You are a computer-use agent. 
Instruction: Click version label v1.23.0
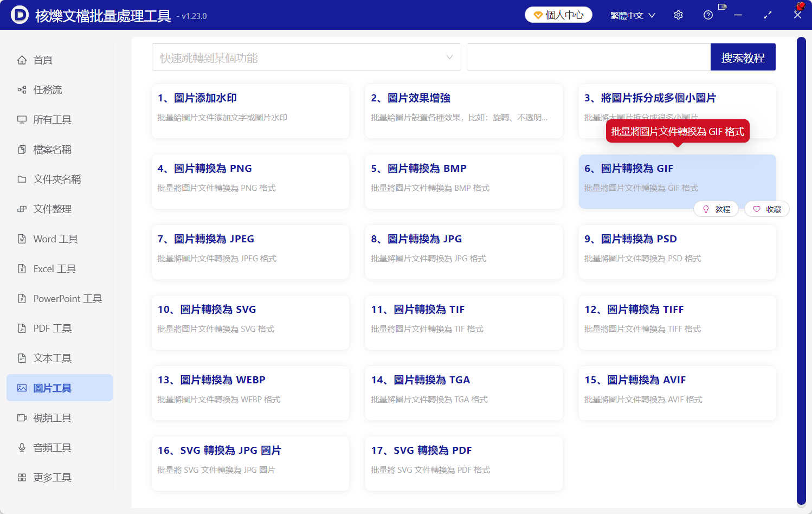192,16
